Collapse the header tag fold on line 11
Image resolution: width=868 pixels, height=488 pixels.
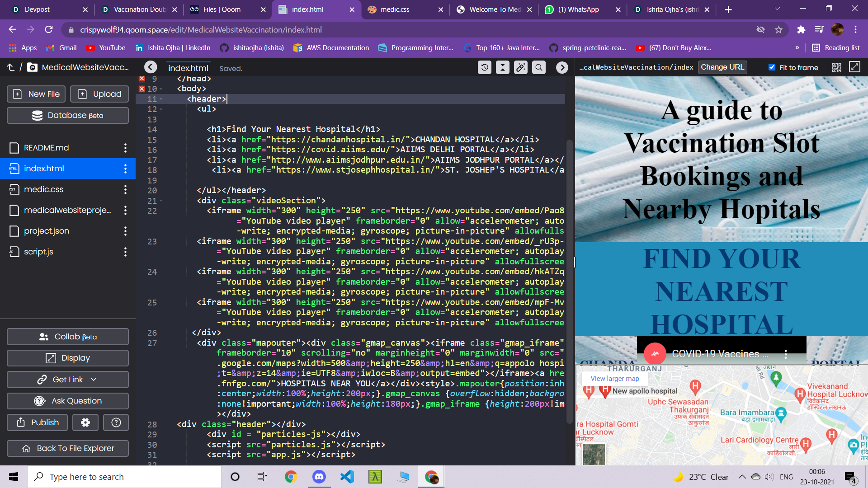pyautogui.click(x=161, y=99)
